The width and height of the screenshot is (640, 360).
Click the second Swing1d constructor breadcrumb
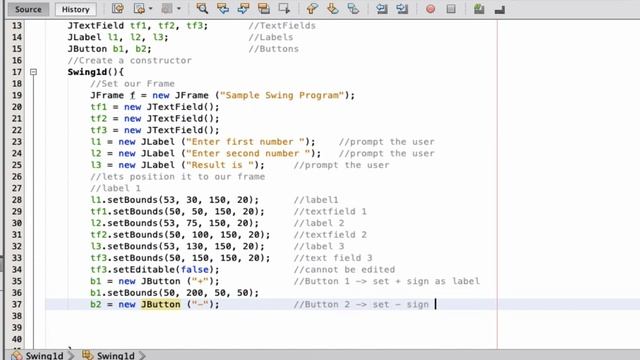[x=109, y=355]
